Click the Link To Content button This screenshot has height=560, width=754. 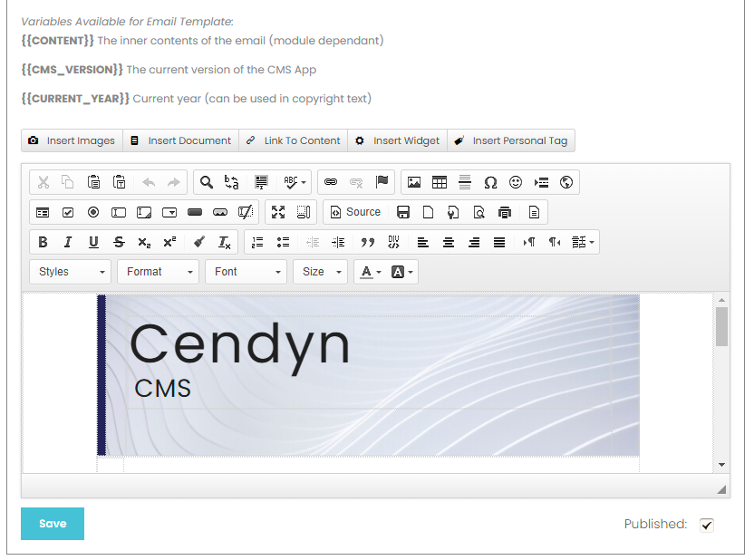[294, 140]
